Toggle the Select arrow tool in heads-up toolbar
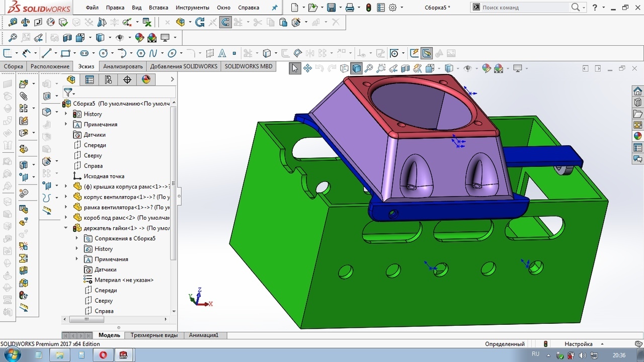Screen dimensions: 644x362 click(x=295, y=68)
